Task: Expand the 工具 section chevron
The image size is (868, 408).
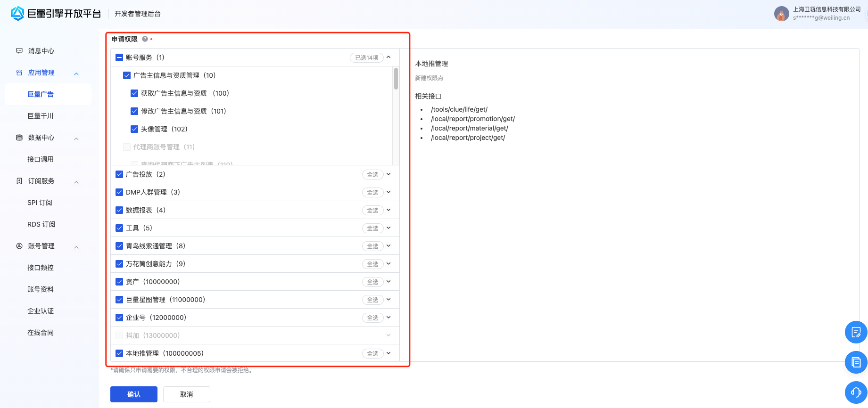Action: pyautogui.click(x=389, y=228)
